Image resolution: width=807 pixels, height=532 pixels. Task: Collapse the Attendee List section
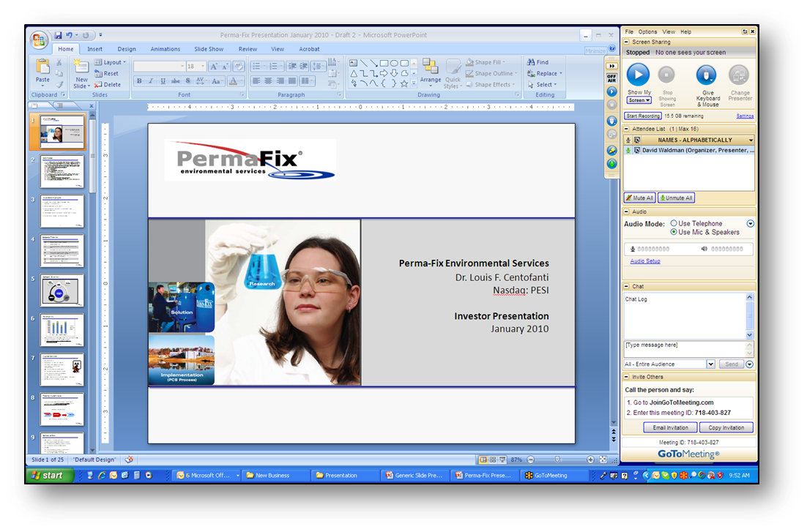pos(626,129)
